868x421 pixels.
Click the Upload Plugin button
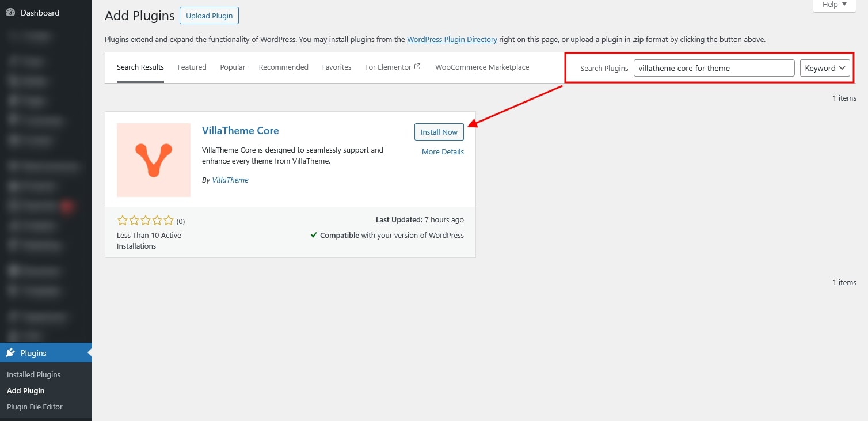(x=209, y=16)
